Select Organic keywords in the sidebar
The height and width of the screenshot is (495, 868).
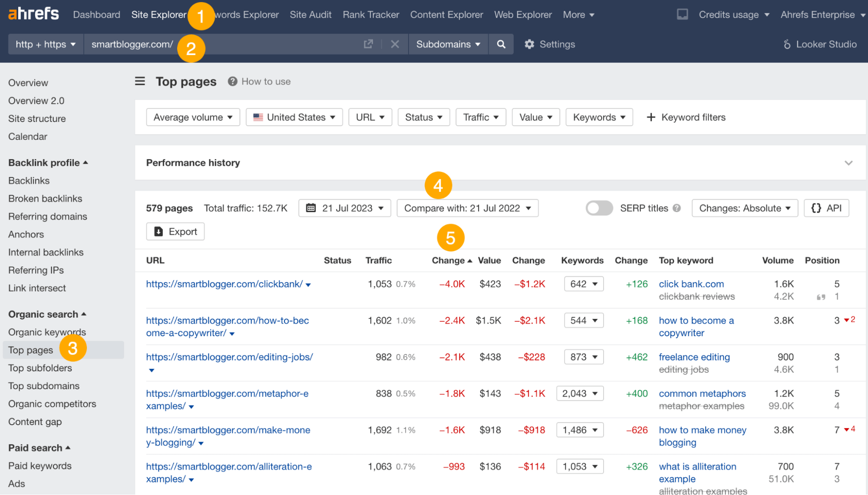click(x=46, y=332)
